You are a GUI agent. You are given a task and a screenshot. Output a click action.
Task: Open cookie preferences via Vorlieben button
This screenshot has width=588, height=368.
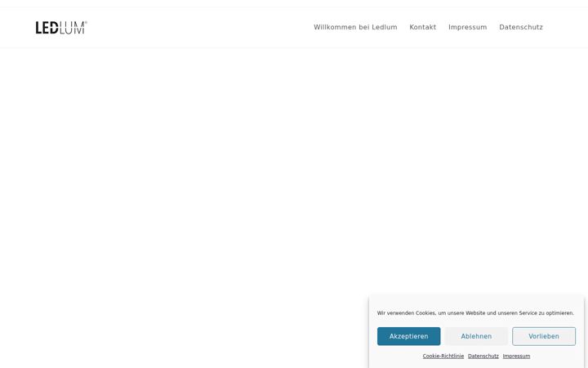544,336
